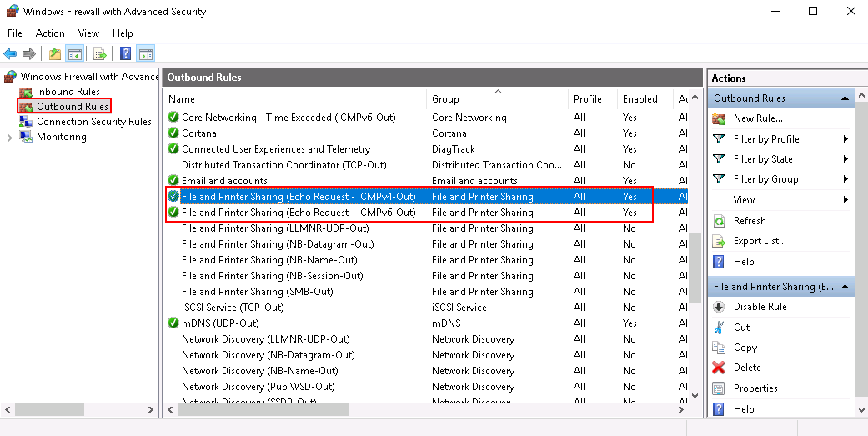Select iSCSI Service (TCP-Out) rule
This screenshot has width=868, height=436.
[426, 307]
